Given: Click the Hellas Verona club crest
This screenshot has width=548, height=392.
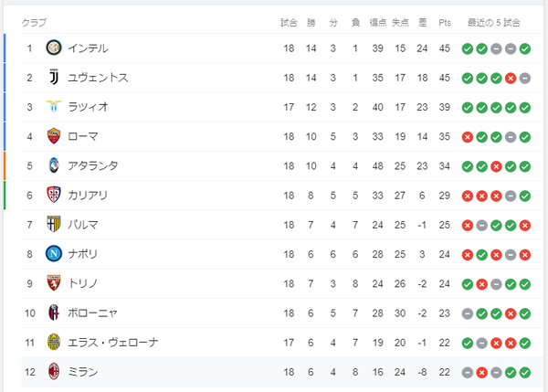Looking at the screenshot, I should pyautogui.click(x=54, y=342).
